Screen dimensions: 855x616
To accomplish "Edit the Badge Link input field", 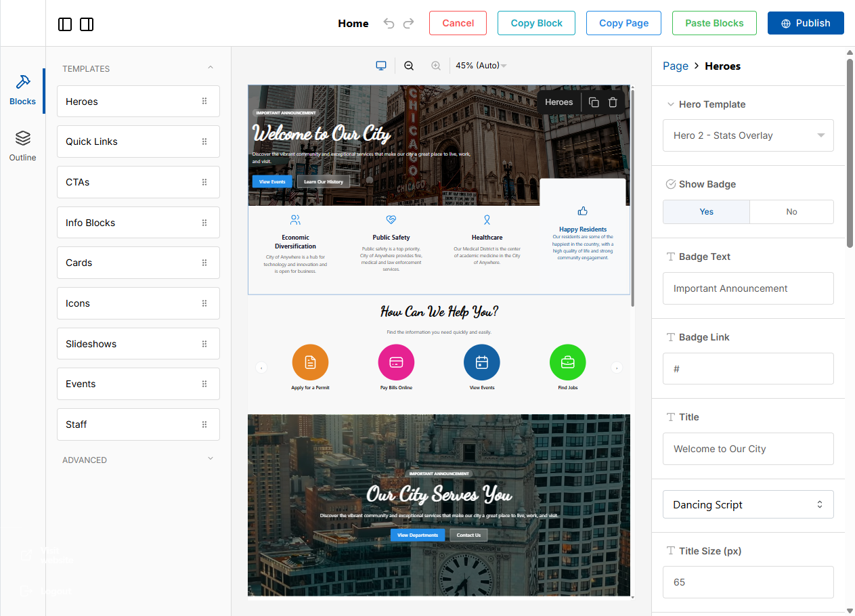I will 748,369.
